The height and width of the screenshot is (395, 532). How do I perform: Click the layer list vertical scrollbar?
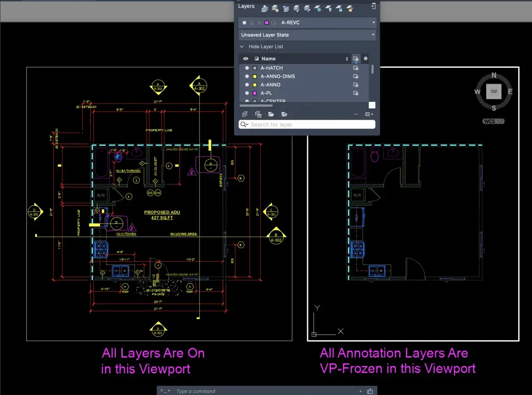pyautogui.click(x=372, y=69)
